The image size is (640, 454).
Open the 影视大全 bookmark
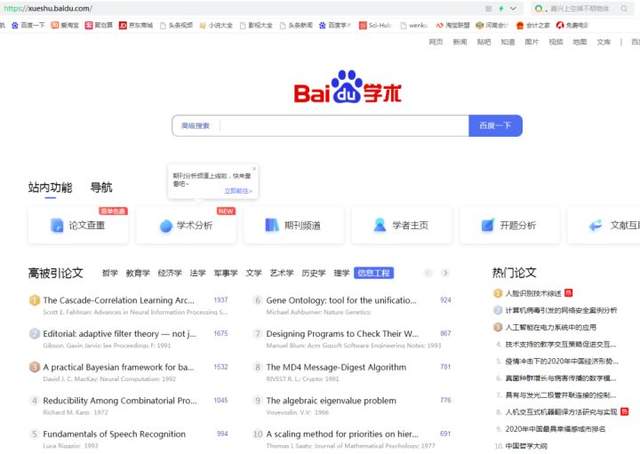point(256,25)
